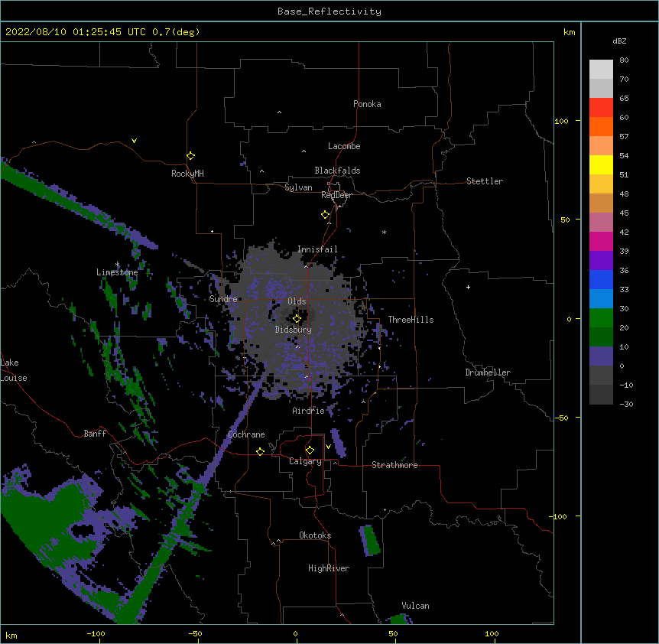The image size is (659, 644).
Task: Click the Stettler city label
Action: (x=485, y=181)
